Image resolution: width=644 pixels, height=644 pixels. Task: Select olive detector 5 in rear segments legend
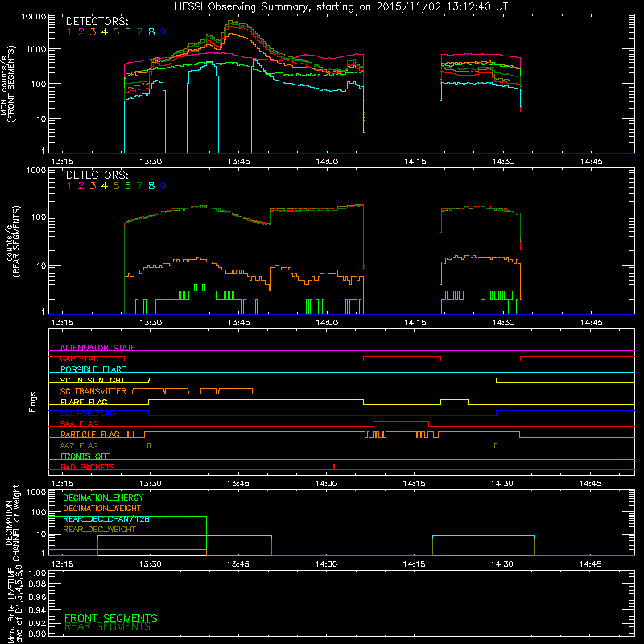point(116,186)
